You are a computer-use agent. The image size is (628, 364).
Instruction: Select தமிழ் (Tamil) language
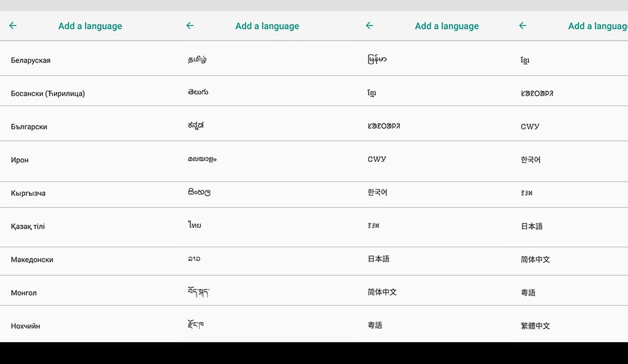[x=197, y=60]
